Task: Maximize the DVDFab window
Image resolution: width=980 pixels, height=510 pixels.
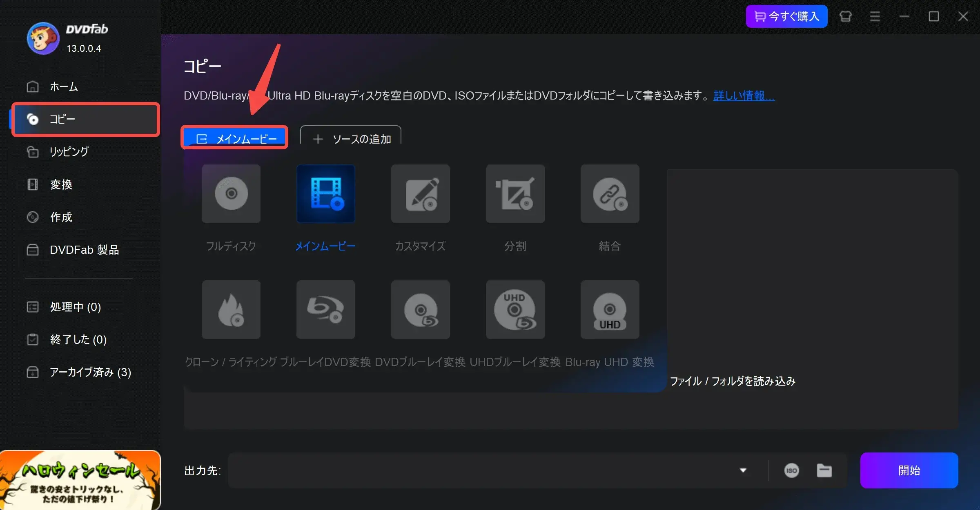Action: pos(934,16)
